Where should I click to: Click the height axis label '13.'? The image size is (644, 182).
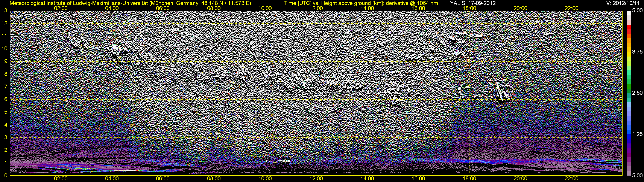click(5, 10)
